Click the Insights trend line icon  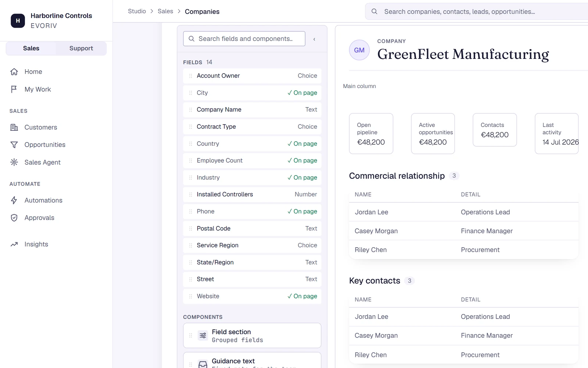coord(14,244)
